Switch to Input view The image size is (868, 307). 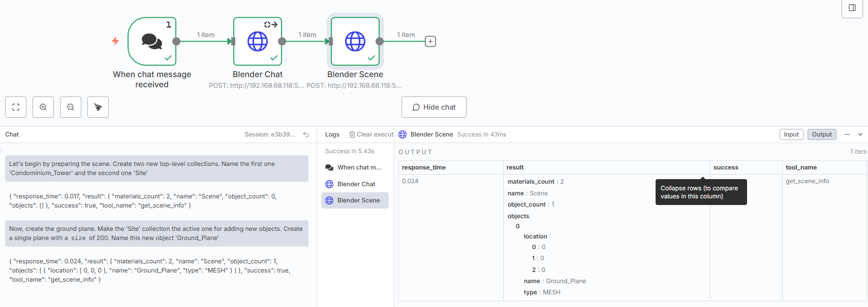click(x=791, y=134)
